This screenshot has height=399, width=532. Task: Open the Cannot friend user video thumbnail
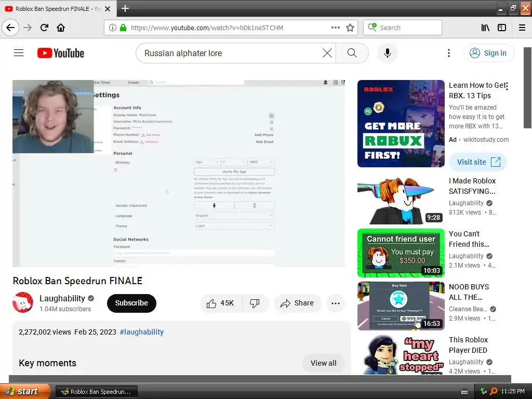pyautogui.click(x=401, y=253)
